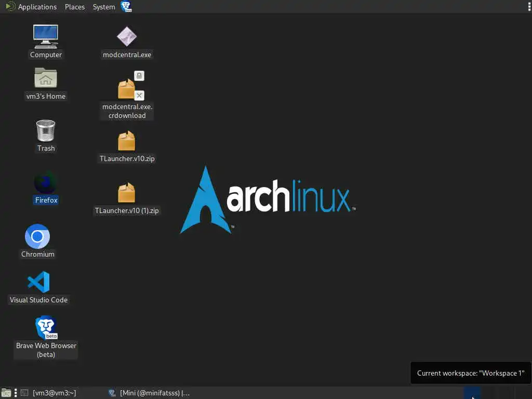Viewport: 532px width, 399px height.
Task: Click the 'TLauncher.v10 (1).zip' file name label
Action: [x=127, y=210]
